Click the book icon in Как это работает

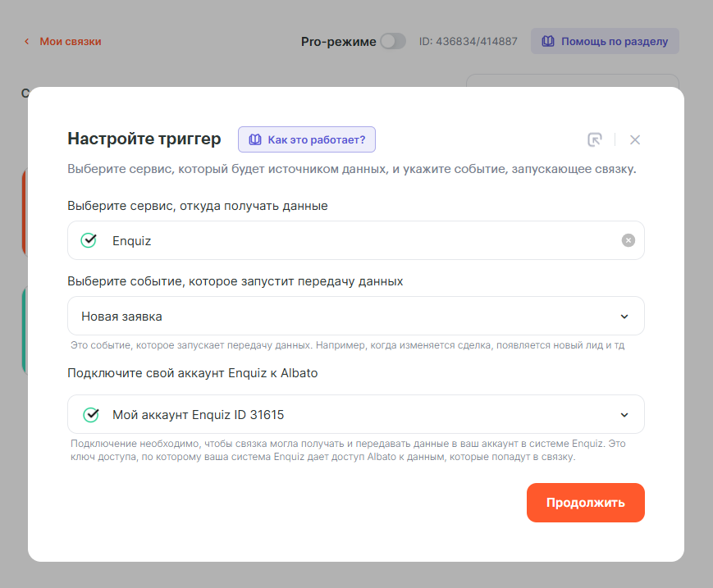point(255,139)
